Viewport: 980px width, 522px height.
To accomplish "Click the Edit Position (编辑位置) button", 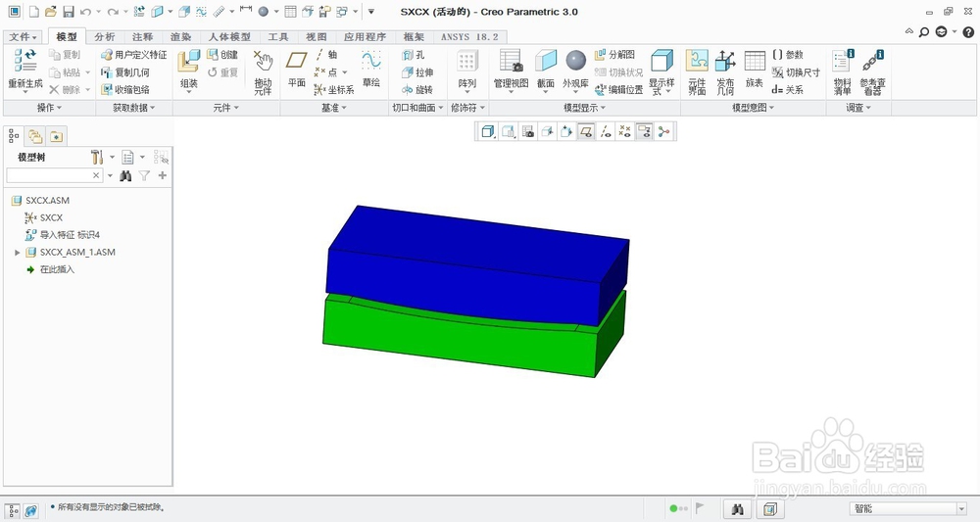I will (x=618, y=90).
